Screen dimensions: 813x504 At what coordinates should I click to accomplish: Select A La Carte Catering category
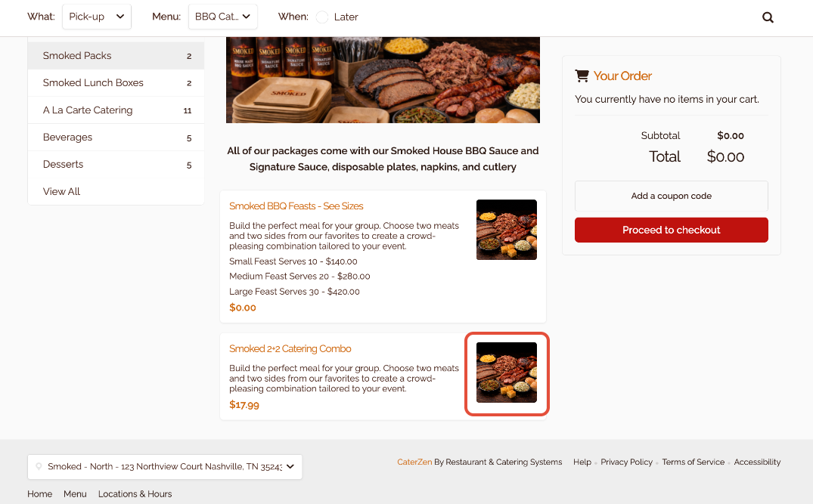coord(116,110)
